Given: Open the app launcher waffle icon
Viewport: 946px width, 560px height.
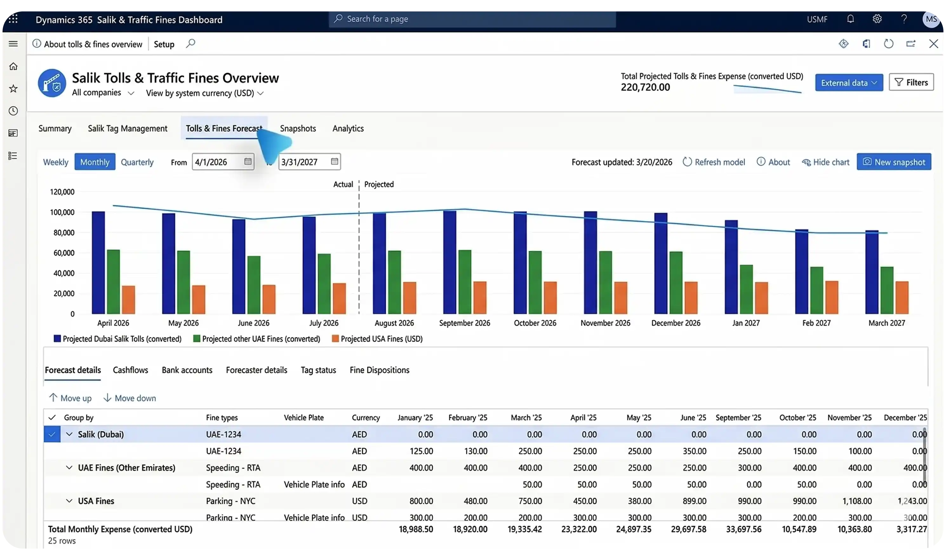Looking at the screenshot, I should click(x=13, y=19).
